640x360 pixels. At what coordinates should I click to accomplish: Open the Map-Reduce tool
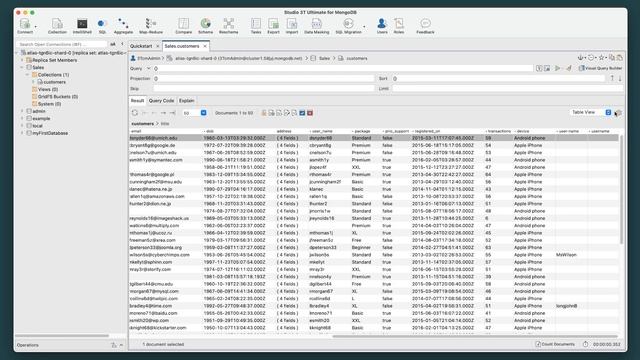151,26
